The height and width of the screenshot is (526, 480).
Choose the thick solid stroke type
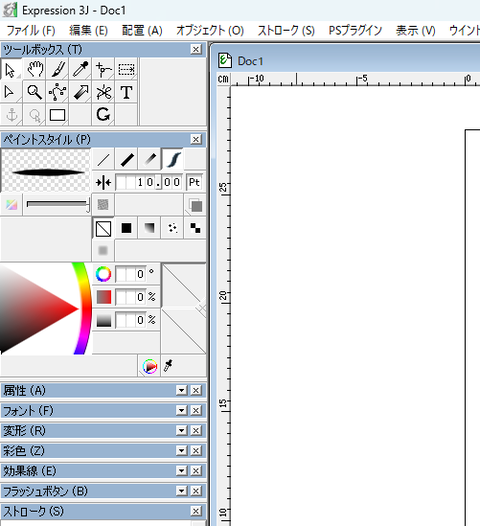pyautogui.click(x=126, y=160)
